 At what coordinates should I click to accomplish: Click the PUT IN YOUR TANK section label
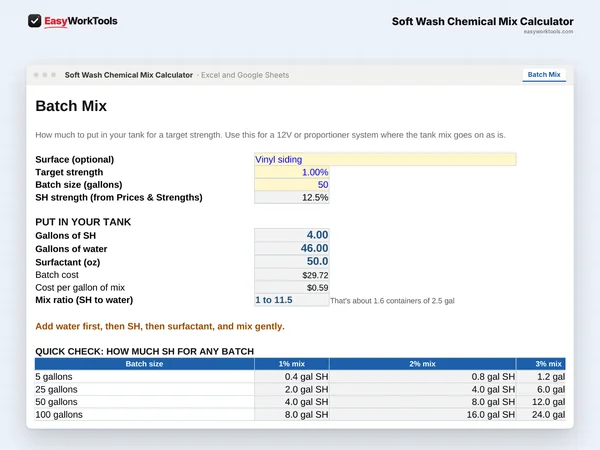83,222
